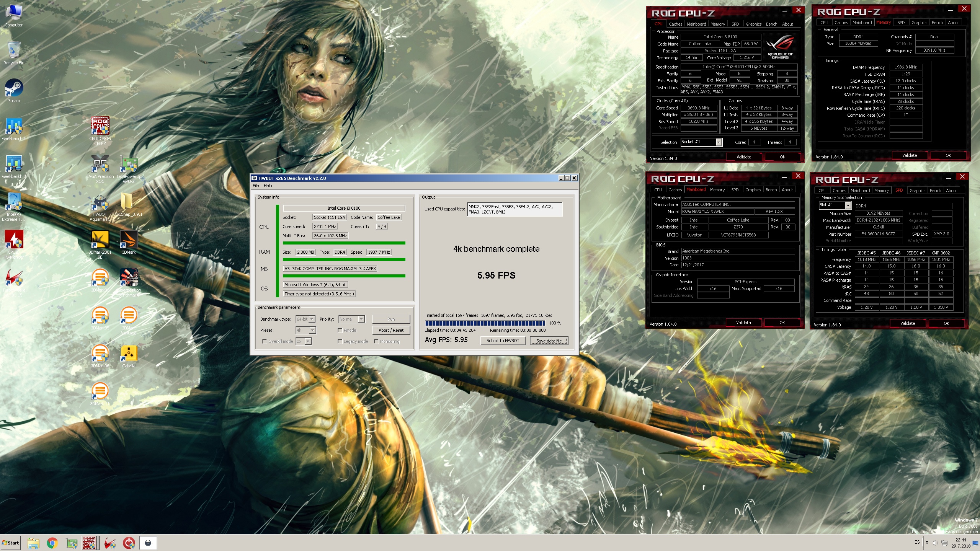Screen dimensions: 980x551
Task: Open the 3DMark desktop shortcut
Action: point(129,243)
